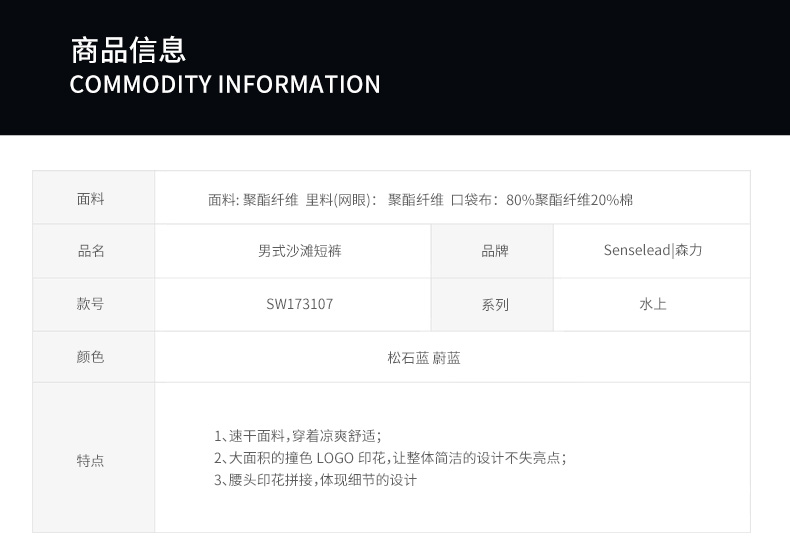
Task: Select the 特点 label cell
Action: click(x=91, y=461)
